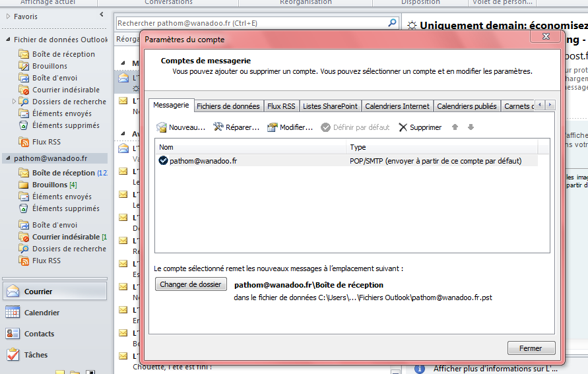Open Brouillons under Outlook data file

point(49,66)
